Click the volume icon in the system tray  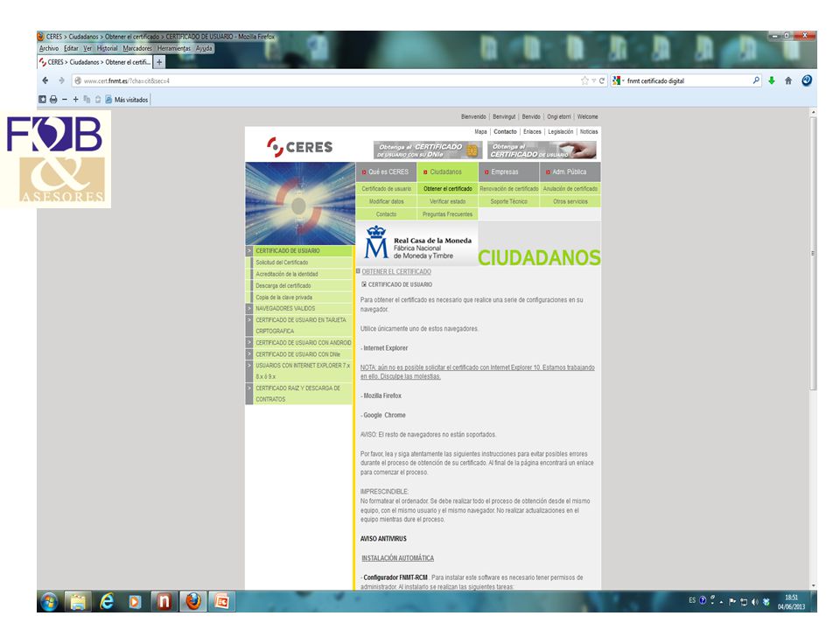[x=755, y=602]
